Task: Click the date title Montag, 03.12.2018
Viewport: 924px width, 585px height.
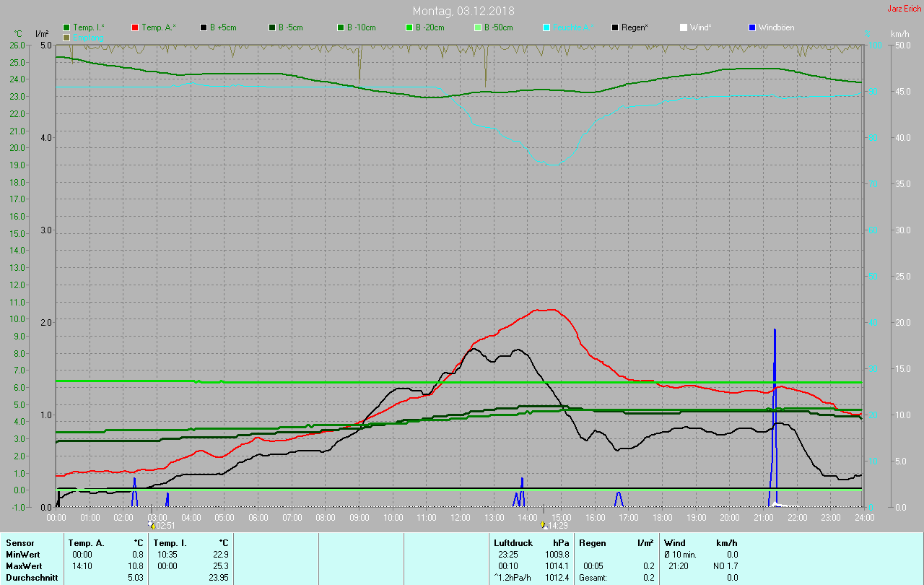Action: click(x=463, y=11)
